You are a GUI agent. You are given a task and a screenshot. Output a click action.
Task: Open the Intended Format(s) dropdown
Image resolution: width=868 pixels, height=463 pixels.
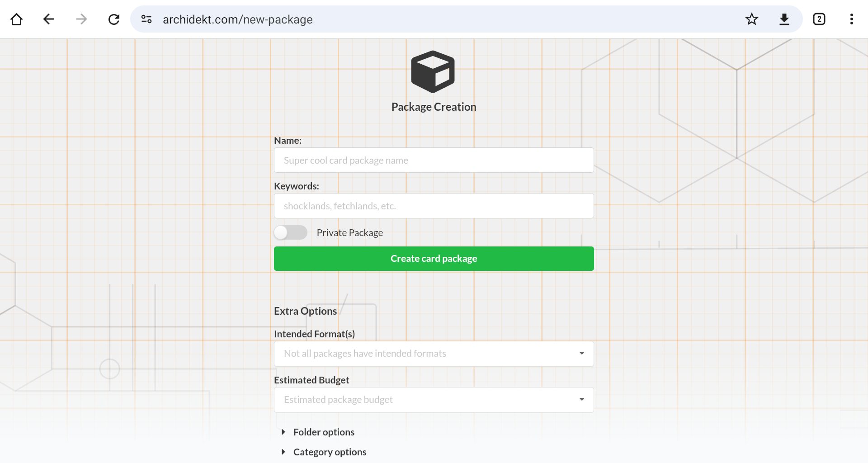pos(434,354)
